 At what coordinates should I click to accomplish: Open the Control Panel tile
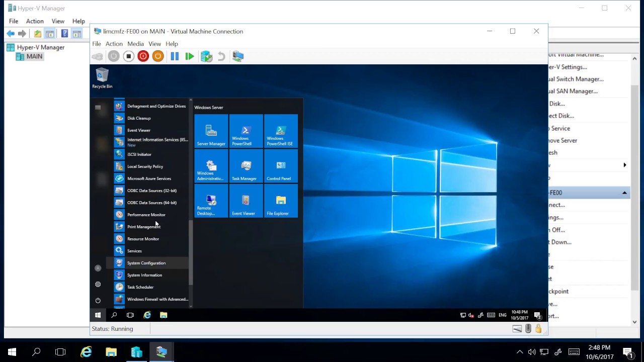(281, 166)
